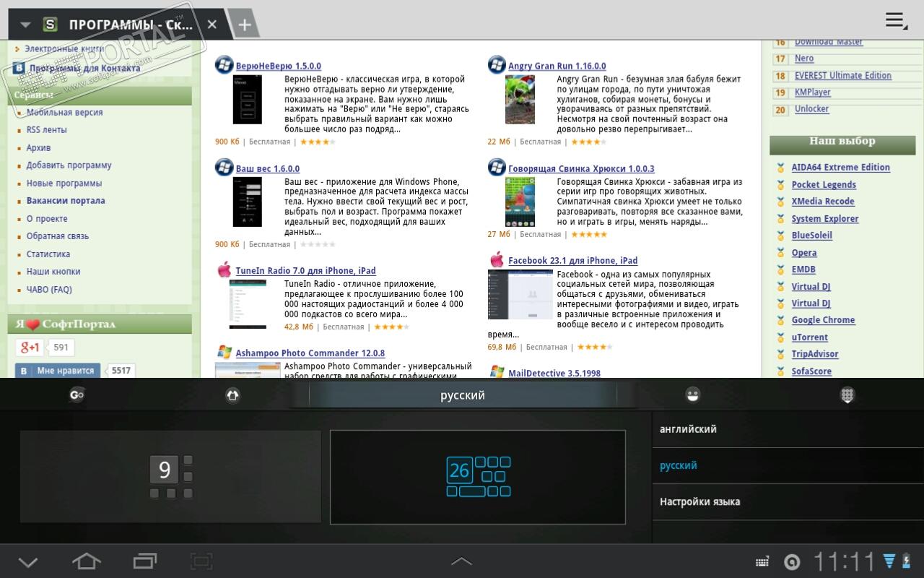Open ВерюНеВерю 1.5.0.0 link
The image size is (924, 578).
click(x=279, y=66)
